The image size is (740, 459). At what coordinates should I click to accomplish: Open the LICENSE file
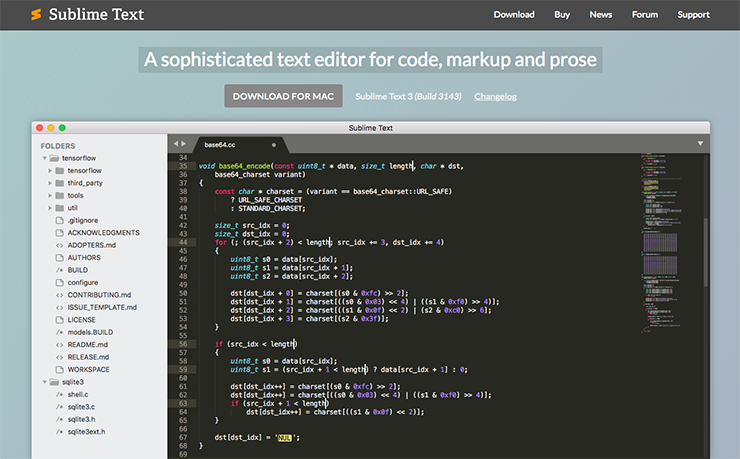click(x=81, y=320)
